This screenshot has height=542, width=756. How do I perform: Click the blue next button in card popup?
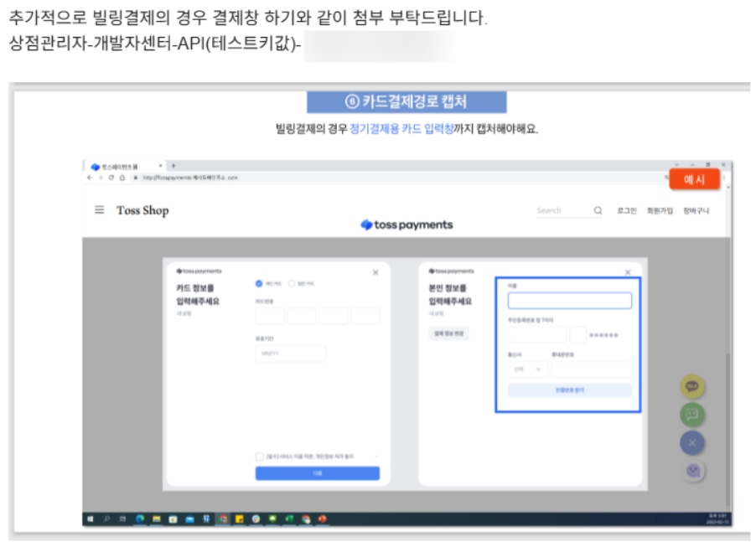[x=318, y=473]
